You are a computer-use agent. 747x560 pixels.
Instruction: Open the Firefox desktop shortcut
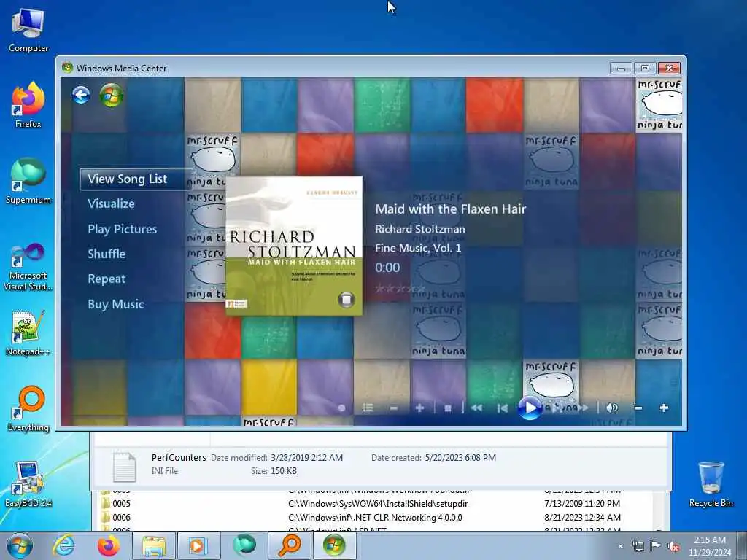(x=28, y=105)
